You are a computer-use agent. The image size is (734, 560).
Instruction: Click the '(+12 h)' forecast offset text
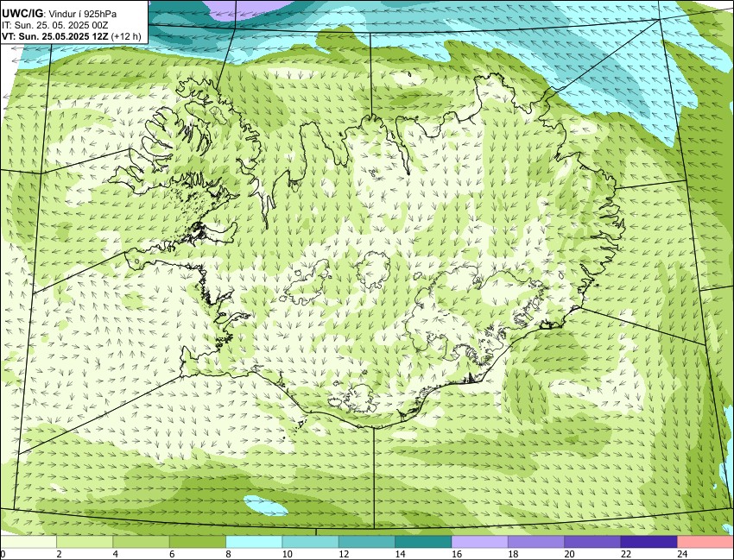(126, 36)
